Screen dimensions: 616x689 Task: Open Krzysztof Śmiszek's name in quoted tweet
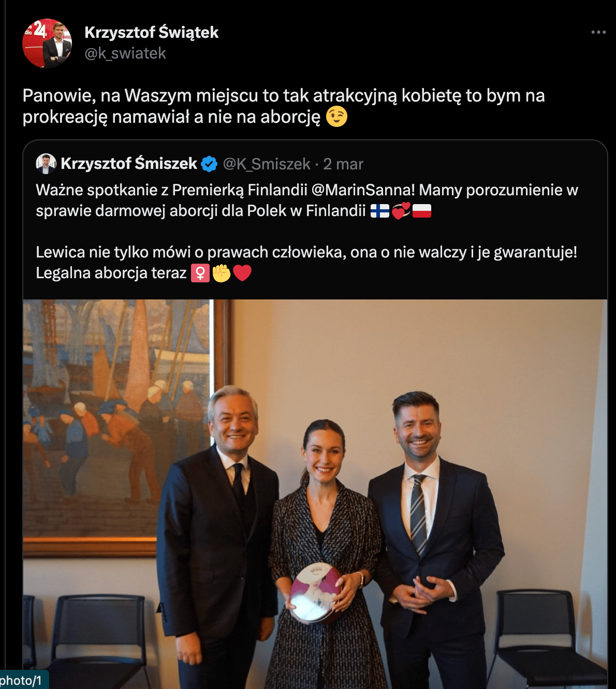point(129,164)
